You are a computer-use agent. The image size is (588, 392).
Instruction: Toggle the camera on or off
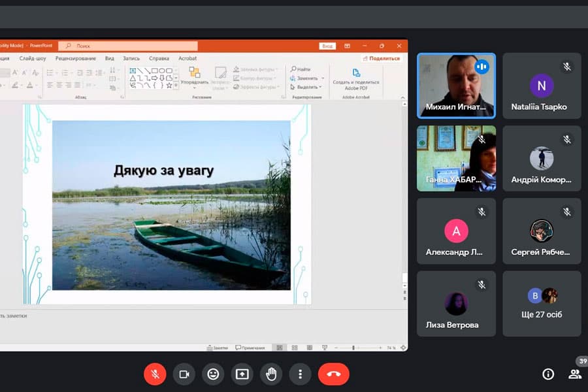coord(184,374)
